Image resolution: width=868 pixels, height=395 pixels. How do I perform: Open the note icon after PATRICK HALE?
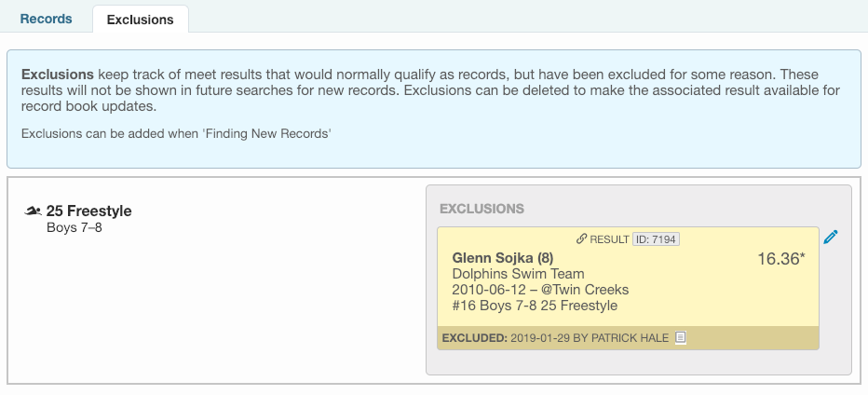point(681,337)
